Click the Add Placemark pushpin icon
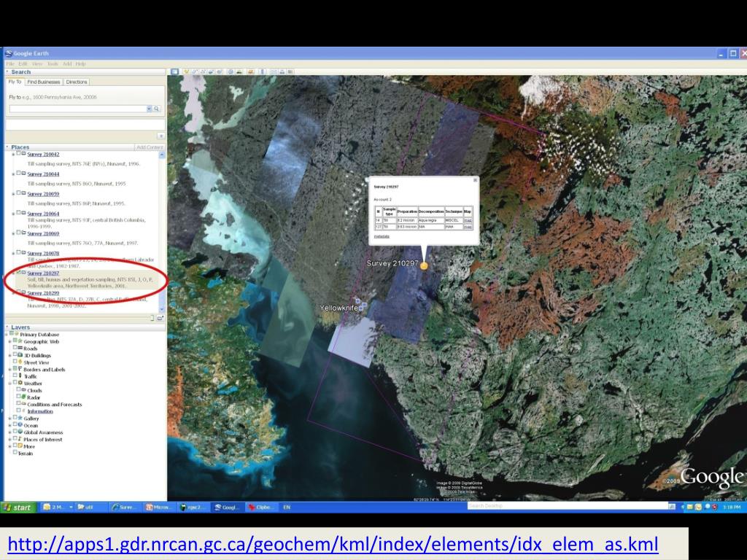Image resolution: width=747 pixels, height=560 pixels. (x=186, y=72)
